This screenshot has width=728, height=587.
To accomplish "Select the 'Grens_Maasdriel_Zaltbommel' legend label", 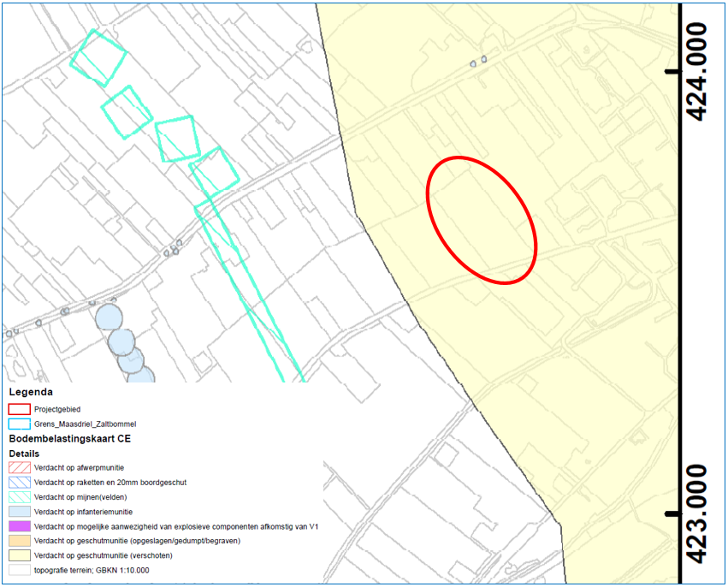I will [85, 424].
